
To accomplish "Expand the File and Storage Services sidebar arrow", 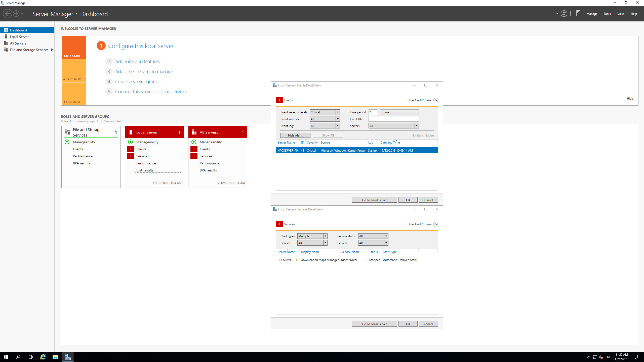I will point(52,50).
